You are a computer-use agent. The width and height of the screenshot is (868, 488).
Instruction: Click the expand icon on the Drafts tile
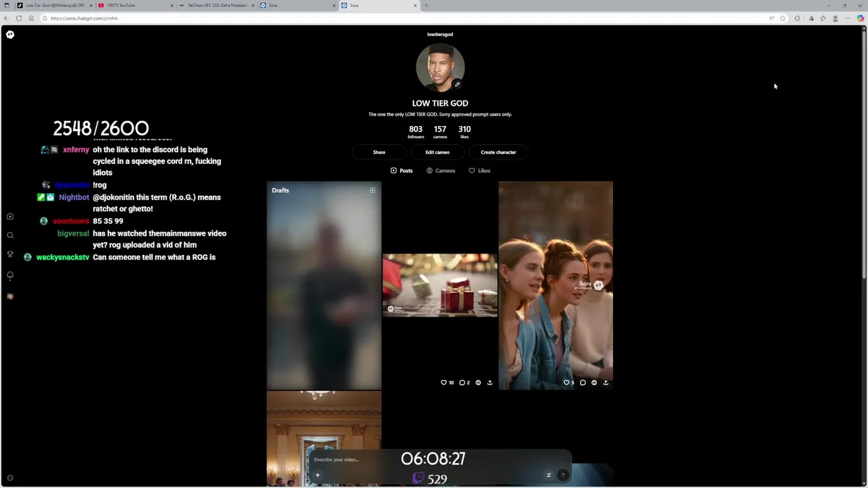(372, 190)
